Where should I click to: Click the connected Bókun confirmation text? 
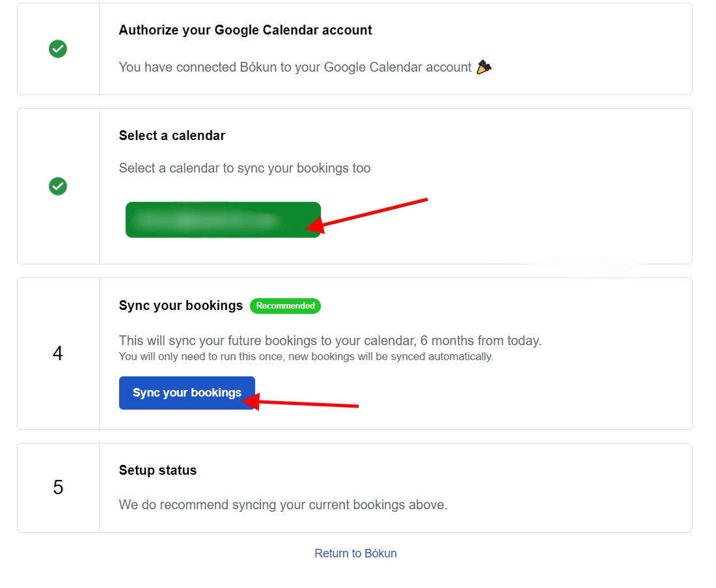[x=295, y=67]
